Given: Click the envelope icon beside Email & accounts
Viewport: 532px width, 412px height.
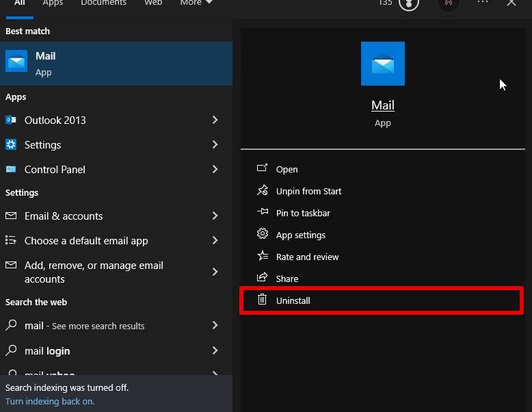Looking at the screenshot, I should click(11, 216).
